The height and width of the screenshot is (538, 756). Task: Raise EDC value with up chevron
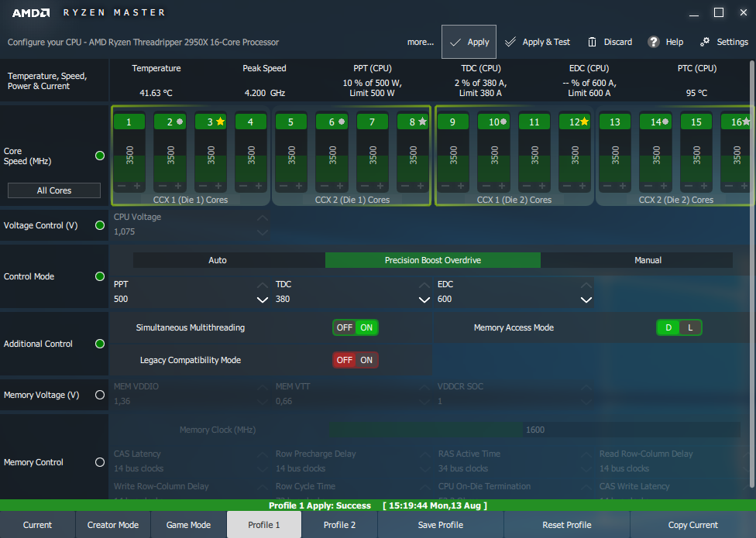(x=586, y=285)
